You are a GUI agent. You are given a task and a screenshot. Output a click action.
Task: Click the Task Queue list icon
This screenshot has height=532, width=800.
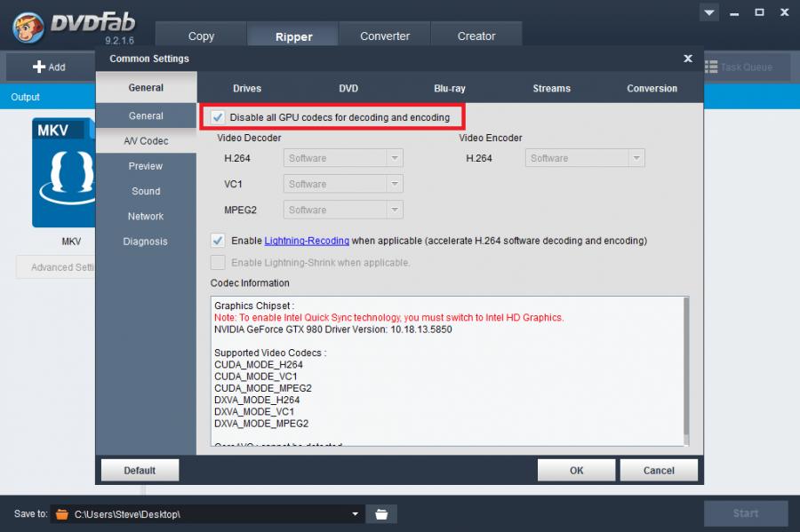[x=711, y=67]
